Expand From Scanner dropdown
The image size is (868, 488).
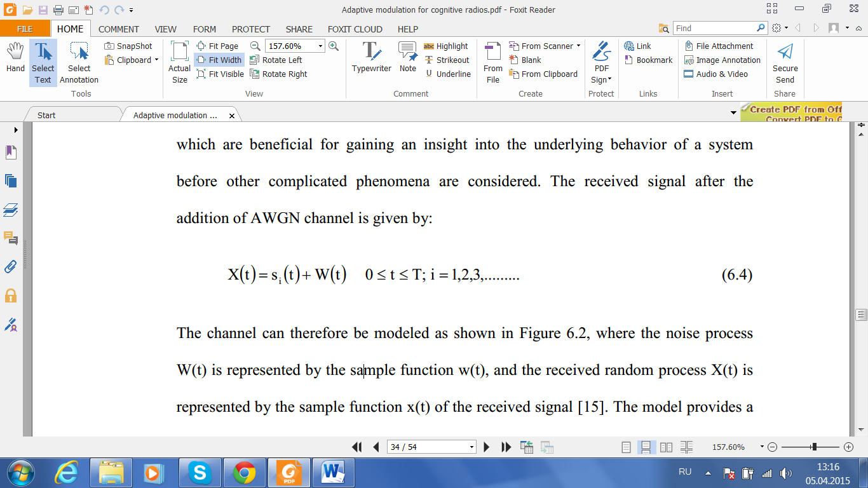click(x=578, y=46)
